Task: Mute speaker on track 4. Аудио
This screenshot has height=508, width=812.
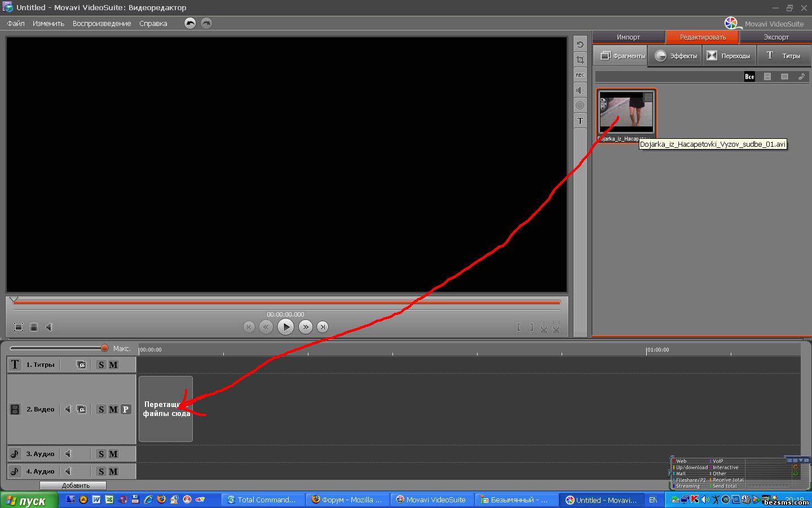Action: pyautogui.click(x=68, y=471)
